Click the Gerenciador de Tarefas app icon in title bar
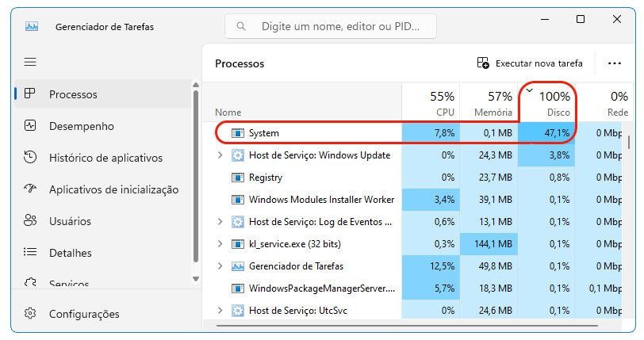Viewport: 644px width, 340px height. [x=32, y=27]
